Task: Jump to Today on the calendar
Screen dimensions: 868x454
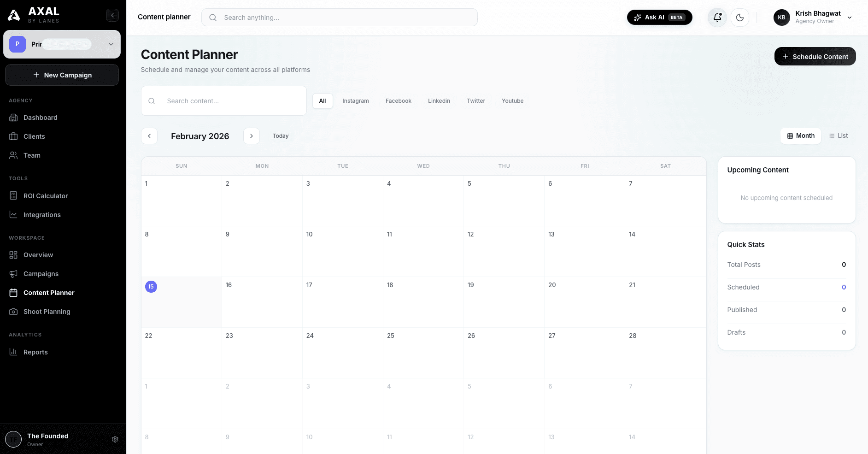Action: pos(280,136)
